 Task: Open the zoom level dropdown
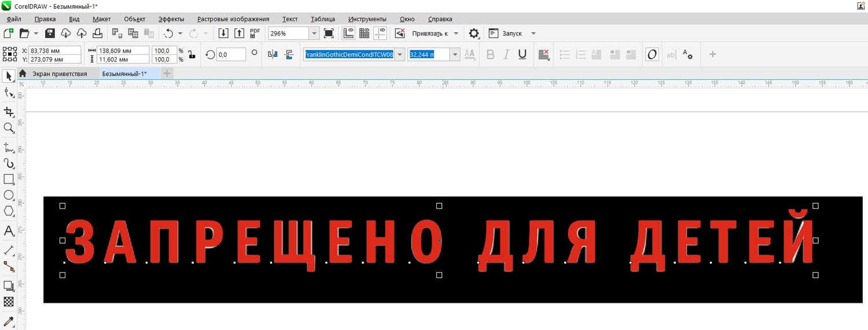click(314, 34)
